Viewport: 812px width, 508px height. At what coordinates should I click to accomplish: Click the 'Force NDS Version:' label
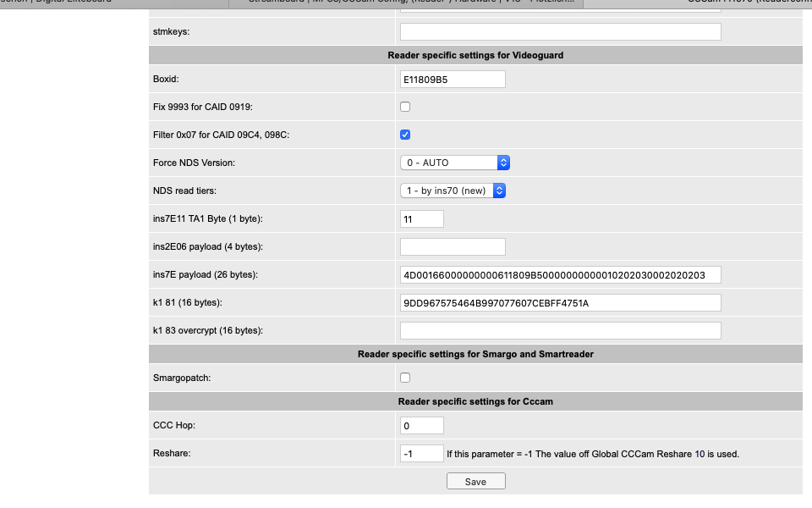(195, 163)
